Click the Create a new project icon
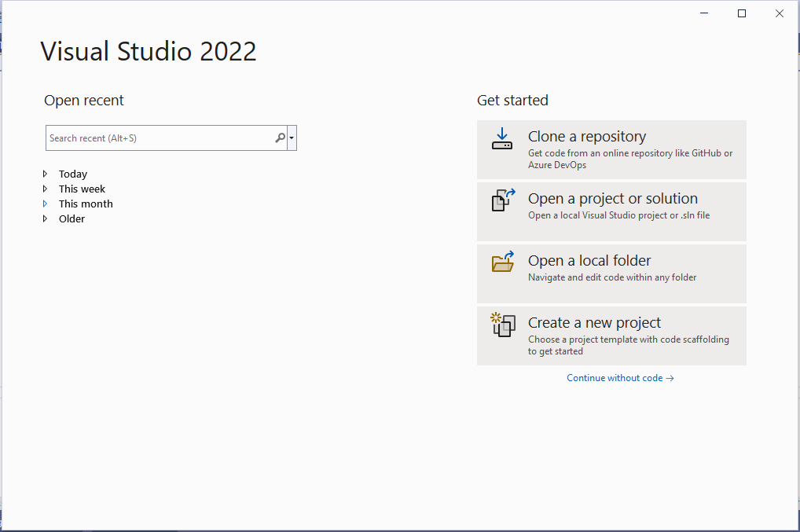The image size is (800, 532). click(x=503, y=325)
